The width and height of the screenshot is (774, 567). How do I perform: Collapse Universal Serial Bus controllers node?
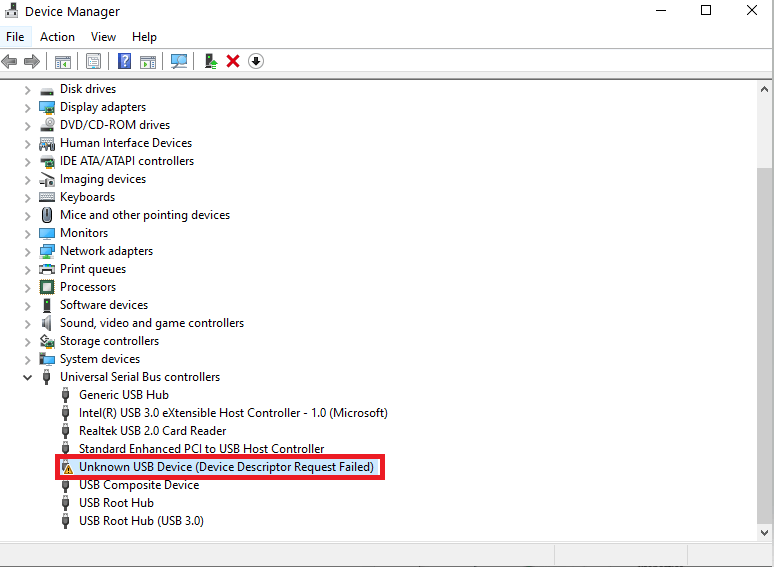(x=27, y=377)
